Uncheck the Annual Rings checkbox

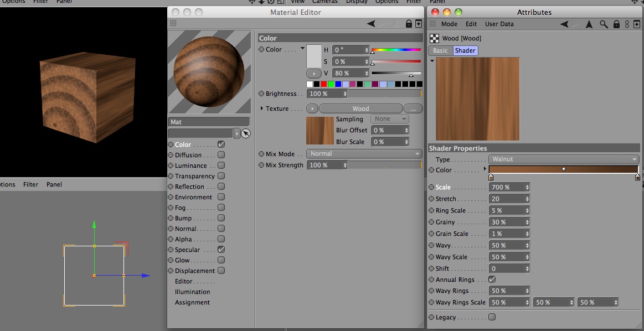pos(492,280)
